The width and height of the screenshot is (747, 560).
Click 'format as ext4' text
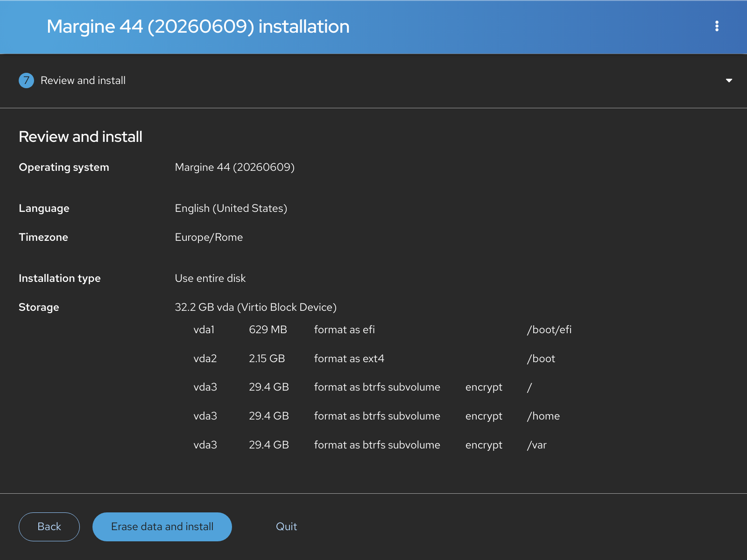tap(349, 358)
